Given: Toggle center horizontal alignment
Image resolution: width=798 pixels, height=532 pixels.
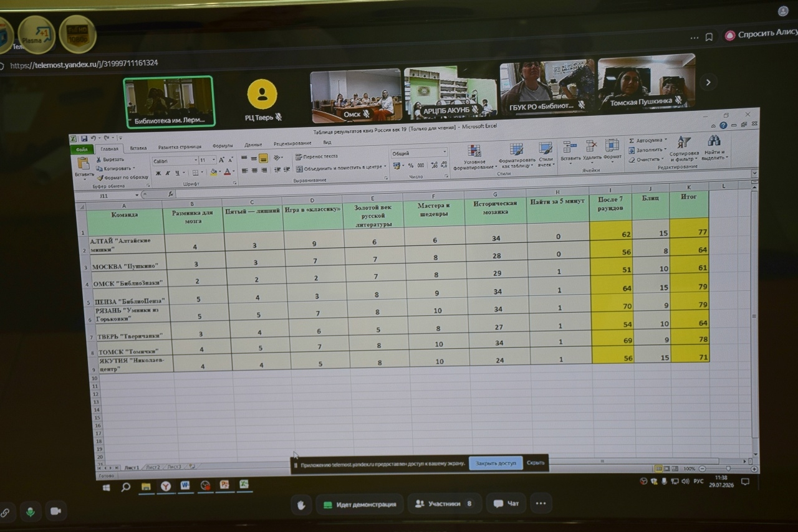Looking at the screenshot, I should tap(254, 171).
